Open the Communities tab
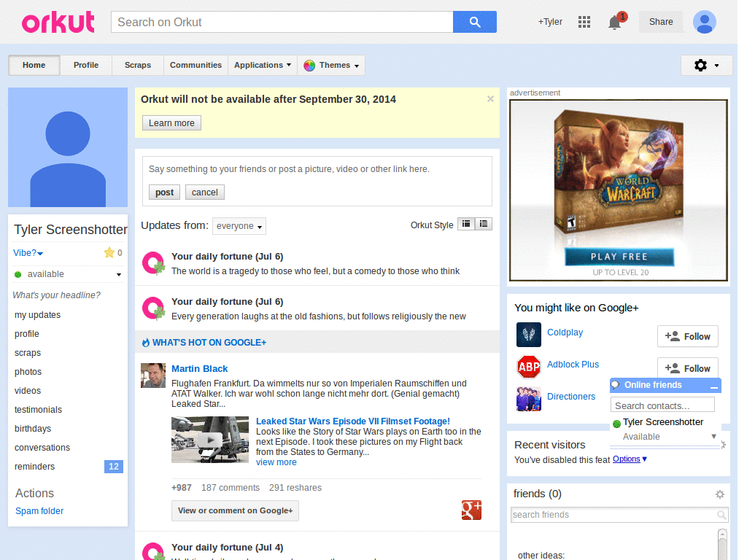 tap(196, 65)
